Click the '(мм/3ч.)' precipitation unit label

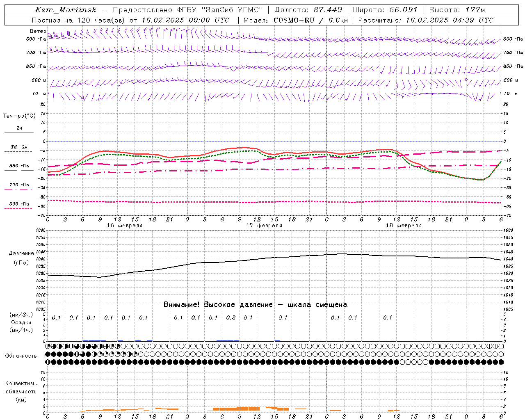click(x=21, y=315)
